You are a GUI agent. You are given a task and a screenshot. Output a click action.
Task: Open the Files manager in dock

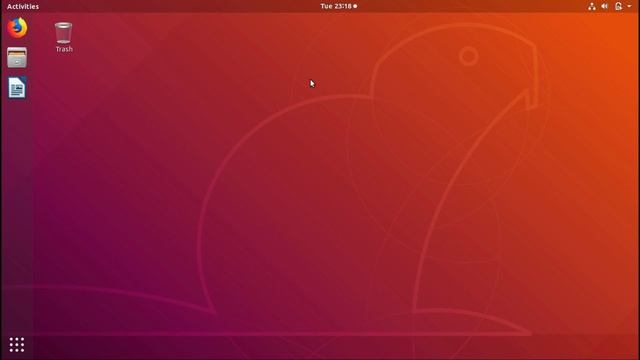[x=17, y=57]
